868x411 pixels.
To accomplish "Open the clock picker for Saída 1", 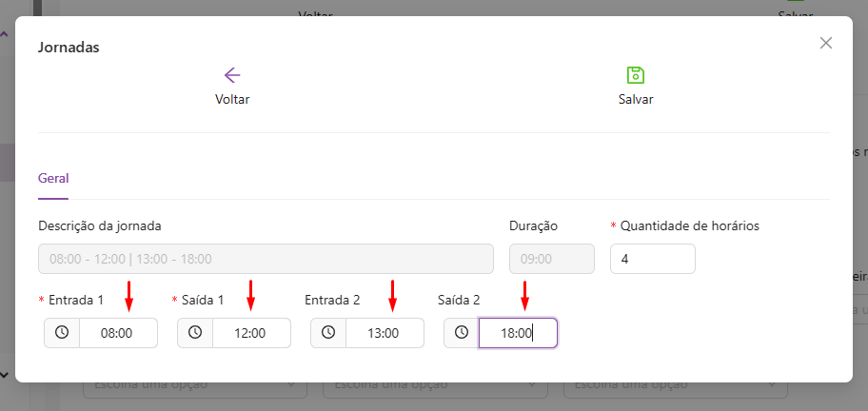I will tap(195, 333).
